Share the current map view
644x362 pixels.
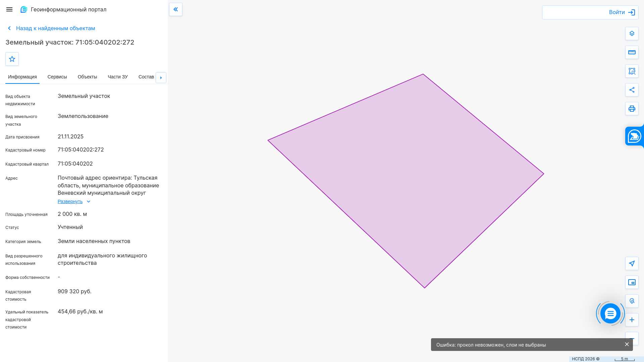tap(632, 90)
